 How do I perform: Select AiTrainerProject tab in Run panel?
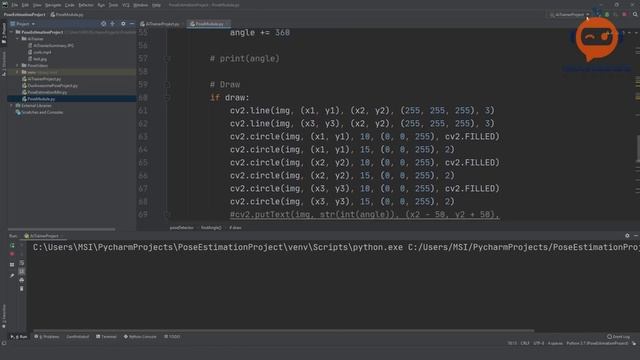point(41,236)
